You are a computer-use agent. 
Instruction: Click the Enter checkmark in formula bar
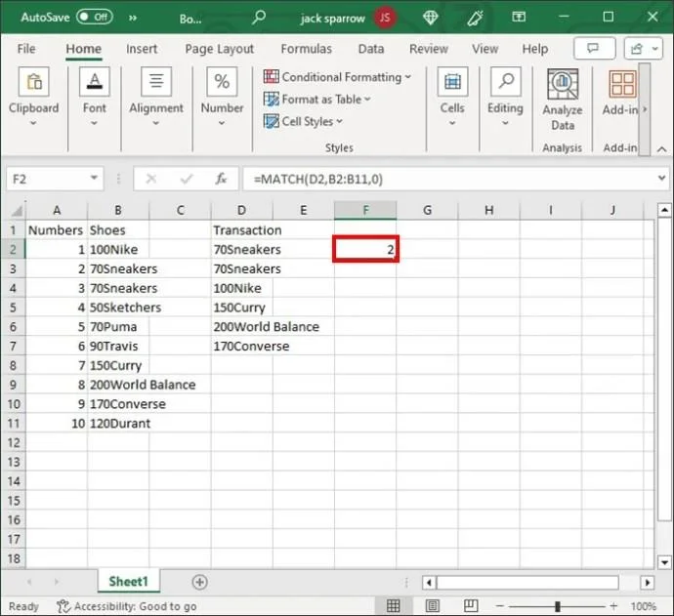(x=187, y=179)
